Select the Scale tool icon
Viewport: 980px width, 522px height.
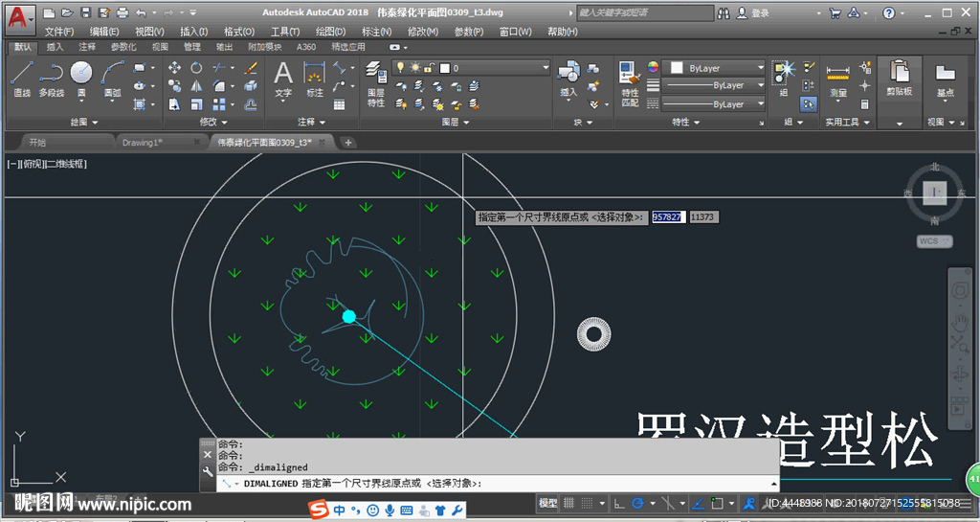[196, 104]
